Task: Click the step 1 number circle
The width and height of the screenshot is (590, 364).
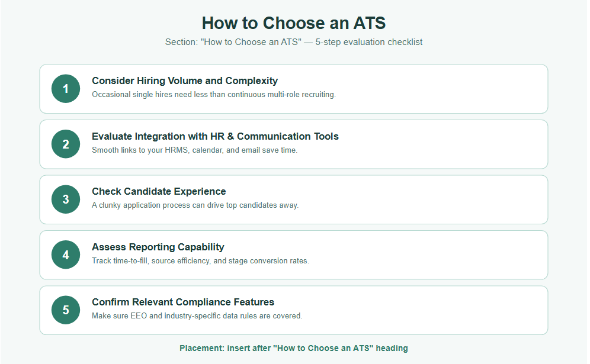Action: (66, 89)
